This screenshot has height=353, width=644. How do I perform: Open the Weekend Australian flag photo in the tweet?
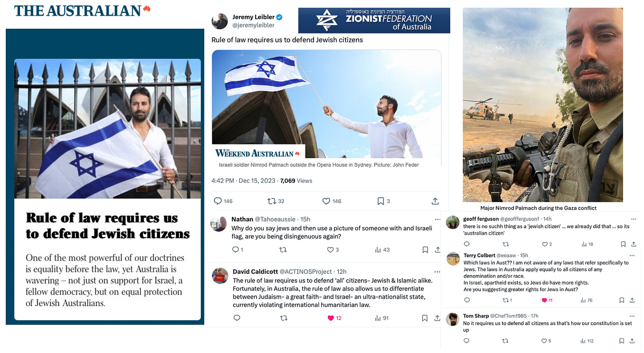tap(326, 104)
